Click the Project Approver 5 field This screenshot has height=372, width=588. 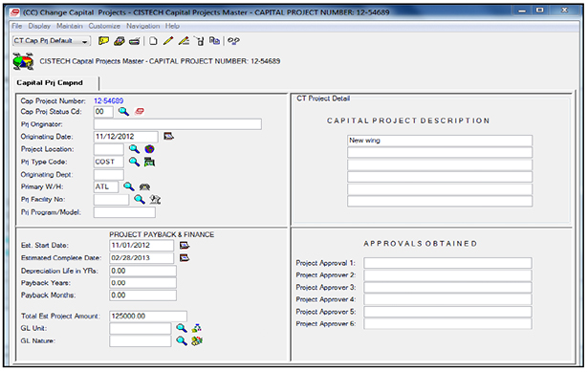(x=447, y=312)
